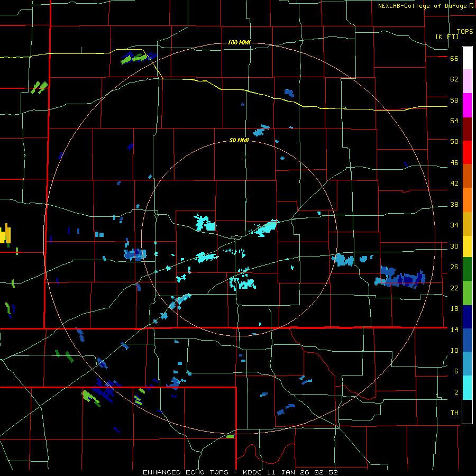Click the black TH legend swatch
476x476 pixels.
467,411
